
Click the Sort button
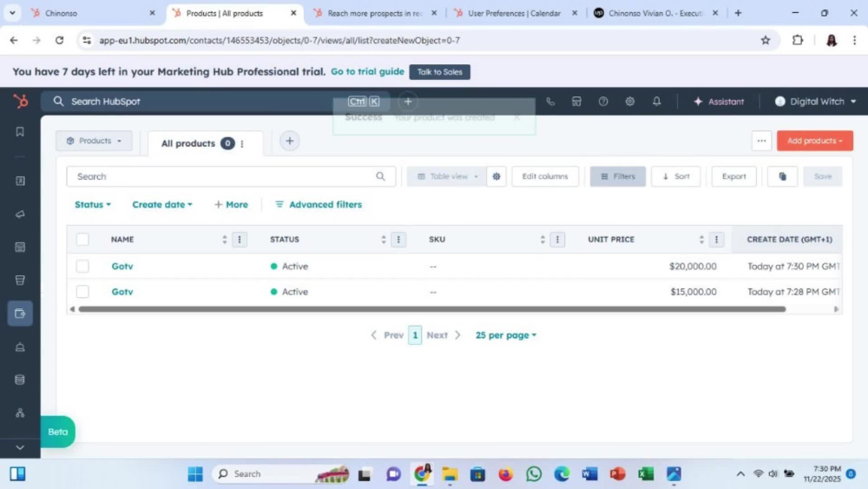point(676,176)
